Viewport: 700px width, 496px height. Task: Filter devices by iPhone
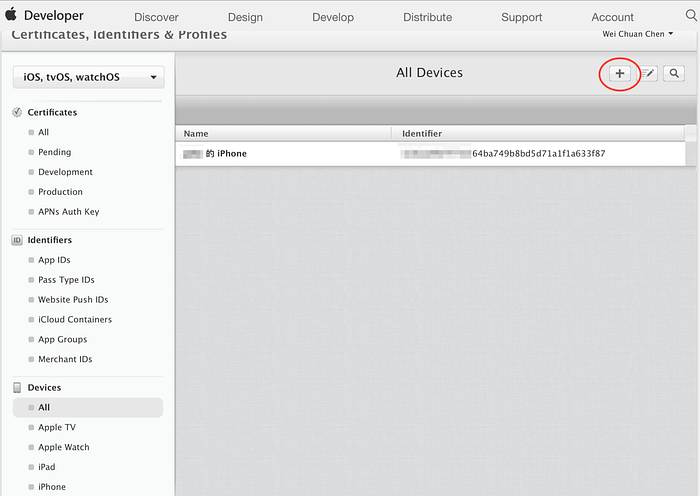pyautogui.click(x=52, y=487)
